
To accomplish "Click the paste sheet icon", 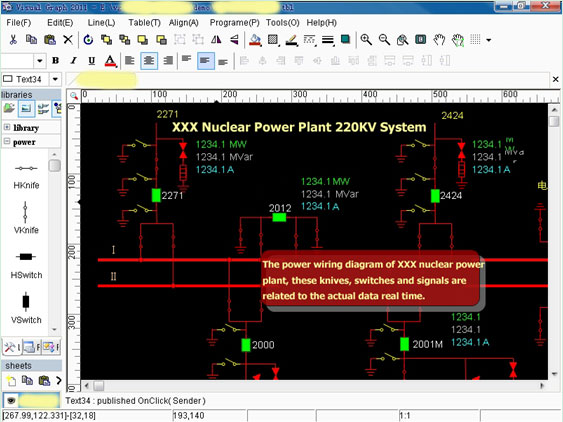I will point(44,380).
